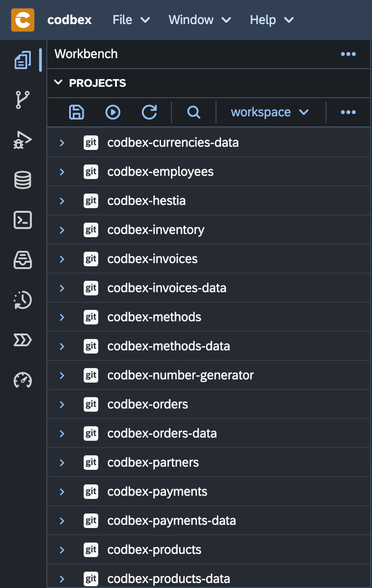Click the Search magnifier icon
372x588 pixels.
point(194,112)
